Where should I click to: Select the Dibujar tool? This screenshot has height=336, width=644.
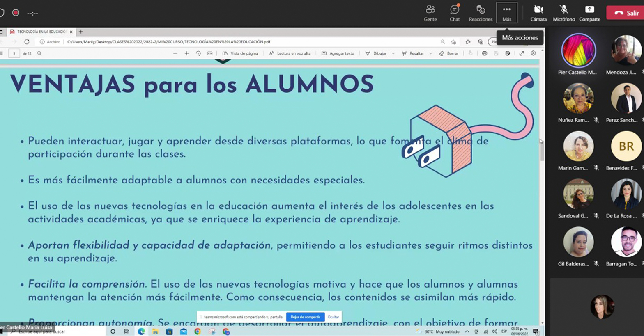click(x=376, y=53)
